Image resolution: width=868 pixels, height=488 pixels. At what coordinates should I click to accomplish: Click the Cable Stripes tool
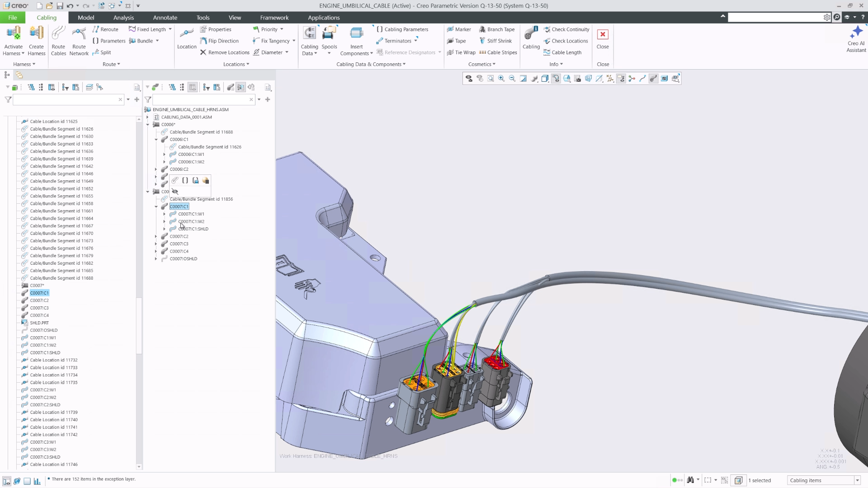click(498, 52)
